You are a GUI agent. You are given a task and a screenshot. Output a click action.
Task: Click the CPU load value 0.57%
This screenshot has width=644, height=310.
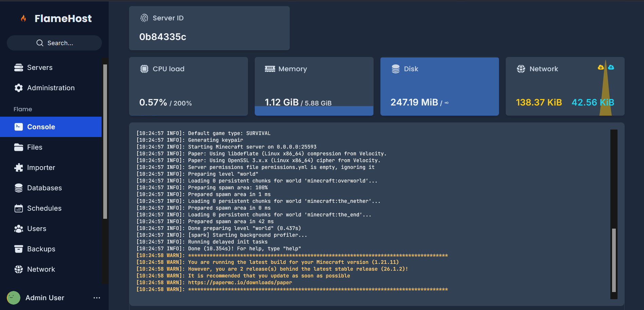click(153, 102)
